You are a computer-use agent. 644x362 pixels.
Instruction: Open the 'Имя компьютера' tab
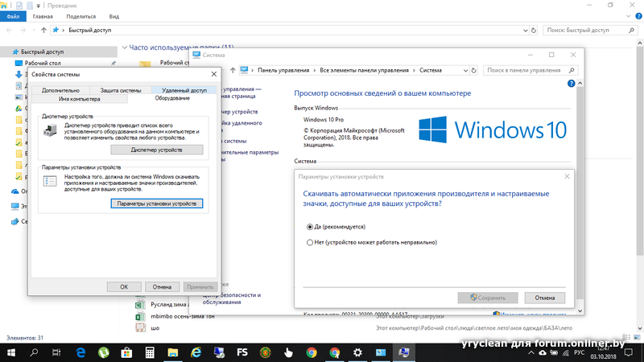pyautogui.click(x=79, y=98)
